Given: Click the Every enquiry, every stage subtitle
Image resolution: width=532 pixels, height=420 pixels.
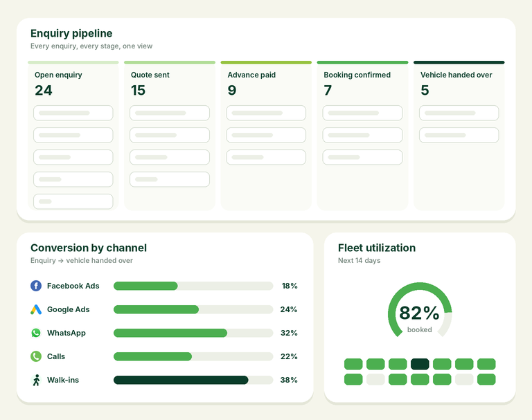Looking at the screenshot, I should click(91, 46).
